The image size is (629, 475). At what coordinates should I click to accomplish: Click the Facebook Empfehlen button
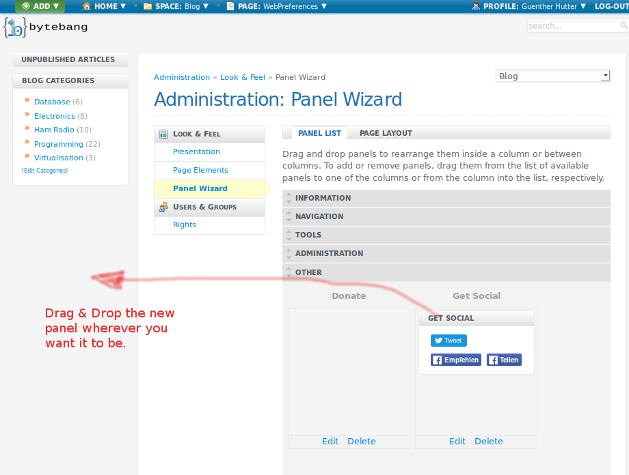click(456, 360)
